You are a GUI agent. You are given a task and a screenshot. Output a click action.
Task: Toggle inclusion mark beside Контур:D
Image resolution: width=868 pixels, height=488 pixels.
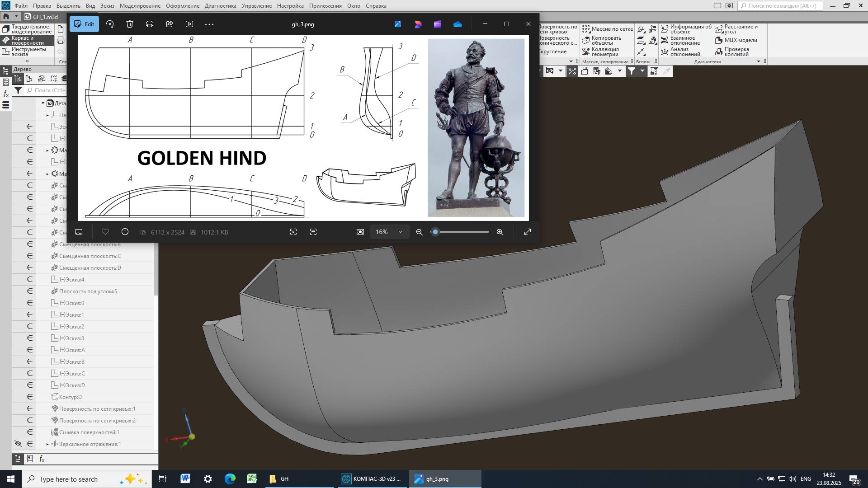(30, 397)
